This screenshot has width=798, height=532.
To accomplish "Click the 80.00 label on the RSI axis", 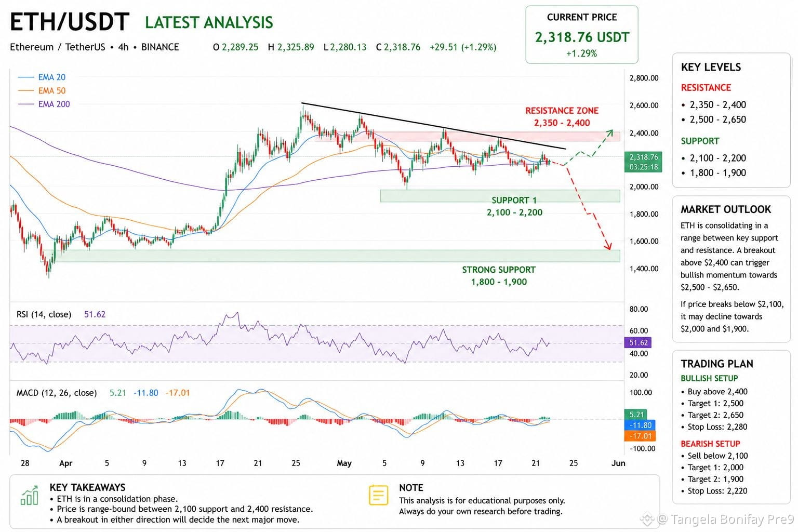I will [x=639, y=309].
